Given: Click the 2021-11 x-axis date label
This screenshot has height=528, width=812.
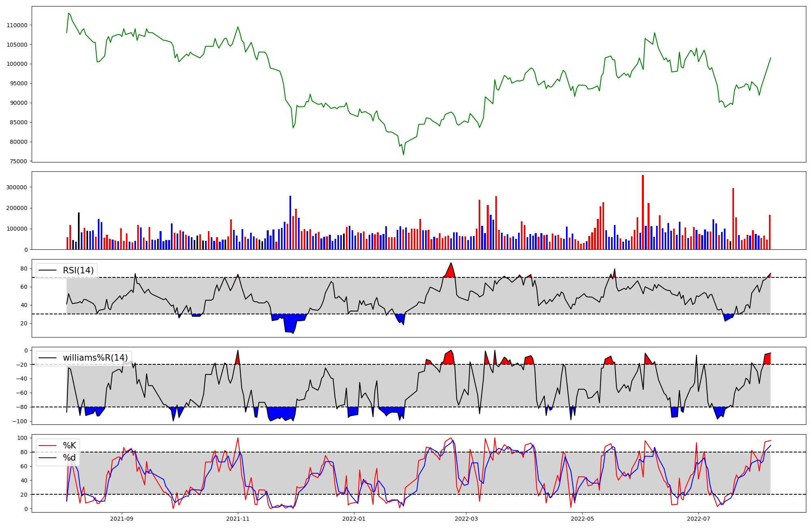Looking at the screenshot, I should [238, 519].
